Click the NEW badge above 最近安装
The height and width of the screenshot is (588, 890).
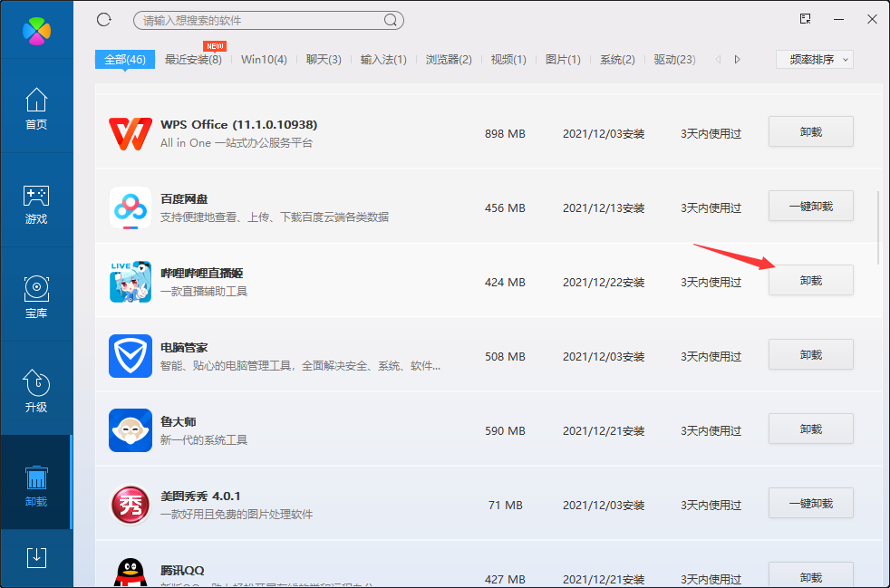click(215, 46)
